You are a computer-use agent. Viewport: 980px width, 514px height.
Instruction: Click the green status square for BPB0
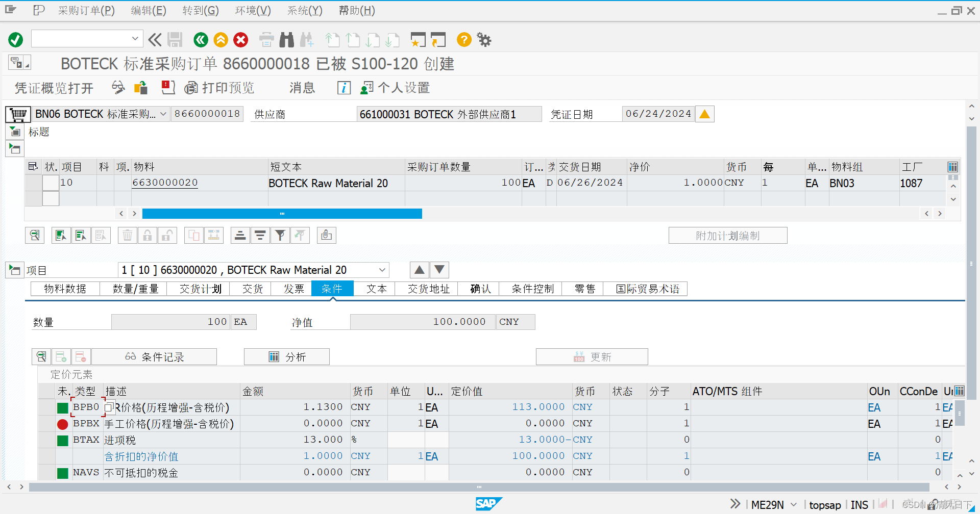click(x=63, y=407)
